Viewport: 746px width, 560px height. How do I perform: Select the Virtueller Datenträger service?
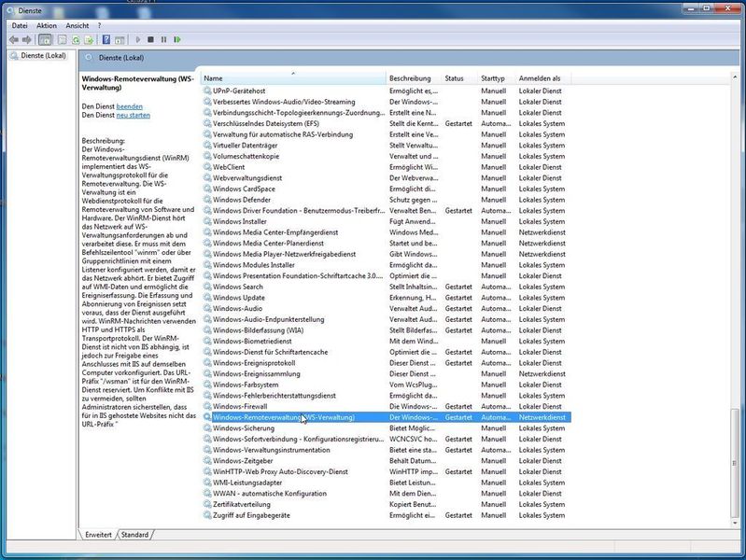tap(387, 145)
